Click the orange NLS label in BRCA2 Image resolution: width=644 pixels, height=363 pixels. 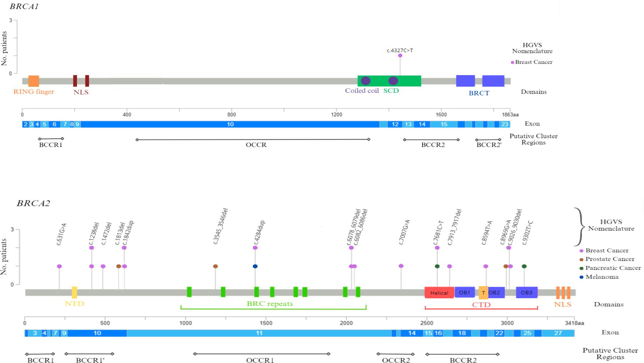pyautogui.click(x=562, y=305)
